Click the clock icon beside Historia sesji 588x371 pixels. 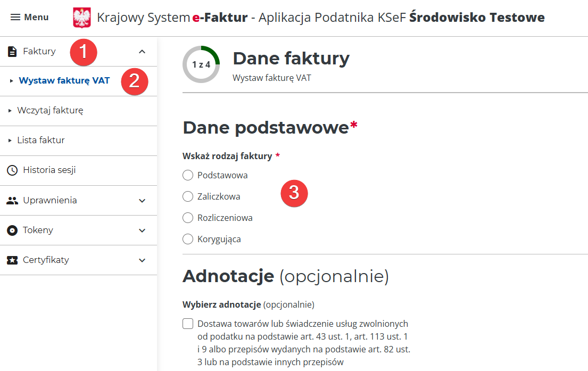[12, 170]
